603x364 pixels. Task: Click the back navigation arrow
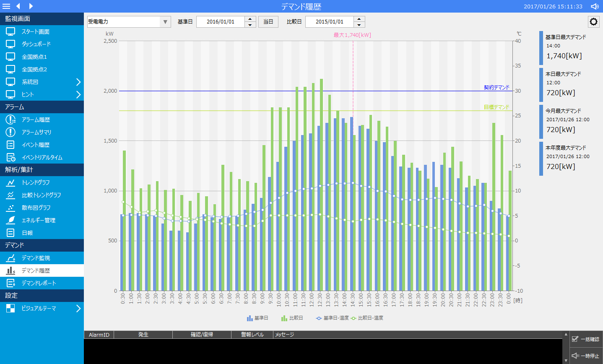click(x=18, y=6)
